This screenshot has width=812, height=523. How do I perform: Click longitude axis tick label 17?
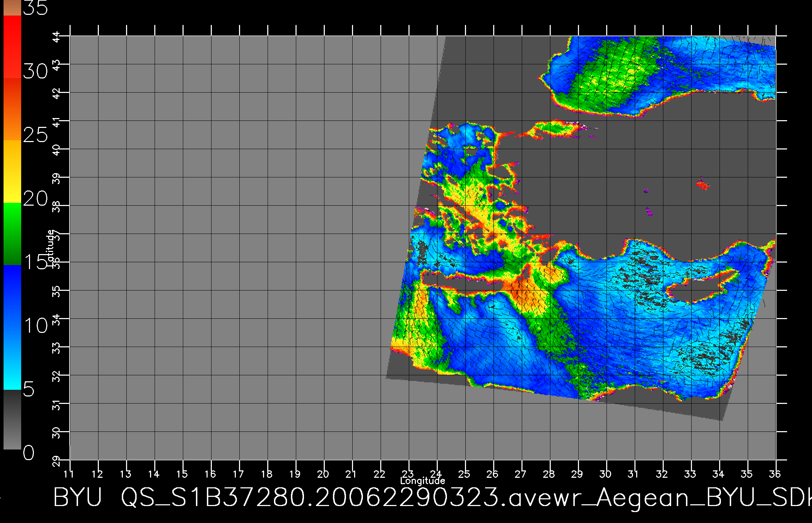coord(238,474)
